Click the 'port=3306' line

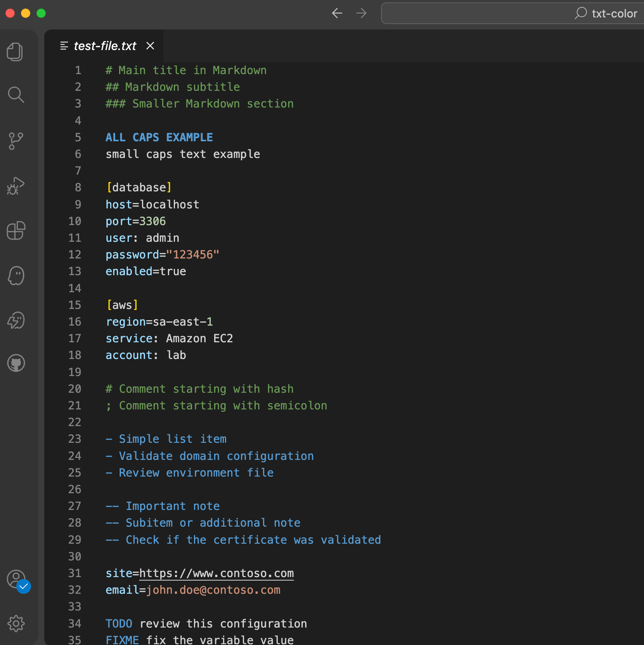(x=135, y=221)
